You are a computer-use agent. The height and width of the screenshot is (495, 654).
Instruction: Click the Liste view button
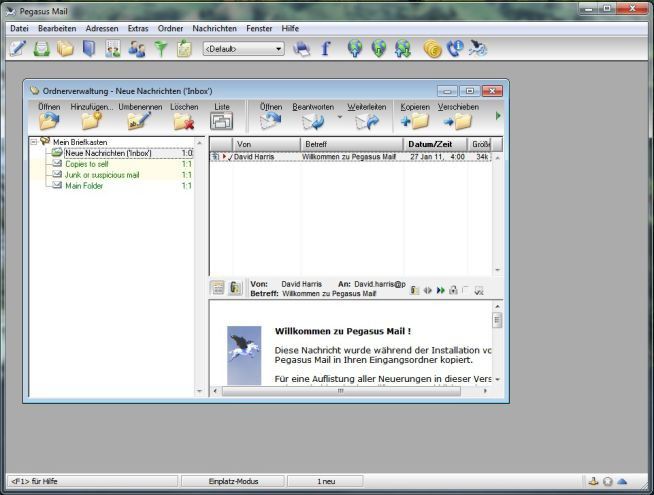(x=222, y=116)
